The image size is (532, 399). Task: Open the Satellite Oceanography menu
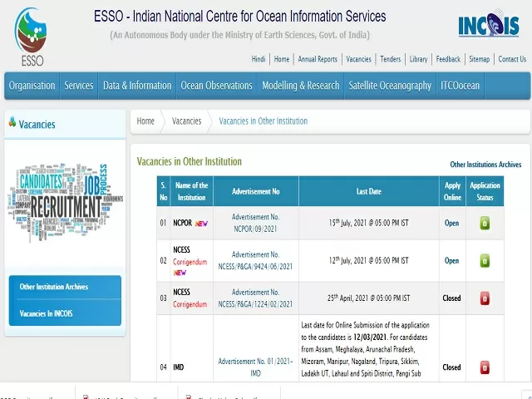point(390,86)
